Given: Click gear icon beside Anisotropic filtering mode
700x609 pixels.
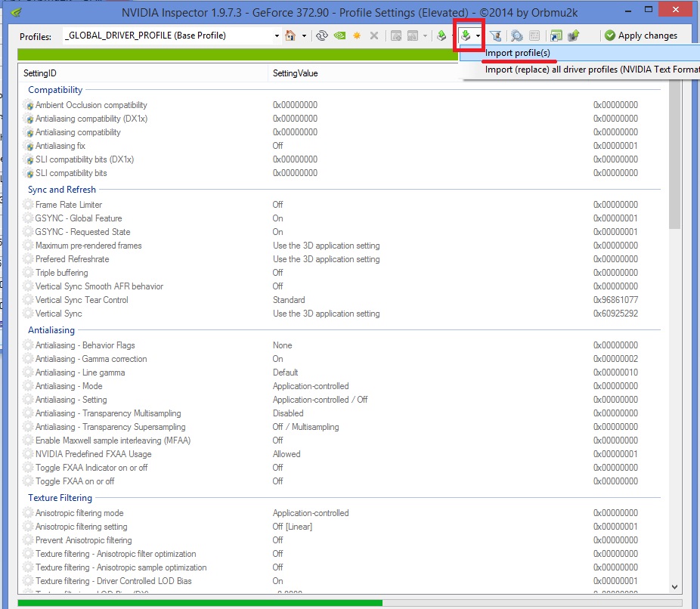Looking at the screenshot, I should click(28, 513).
